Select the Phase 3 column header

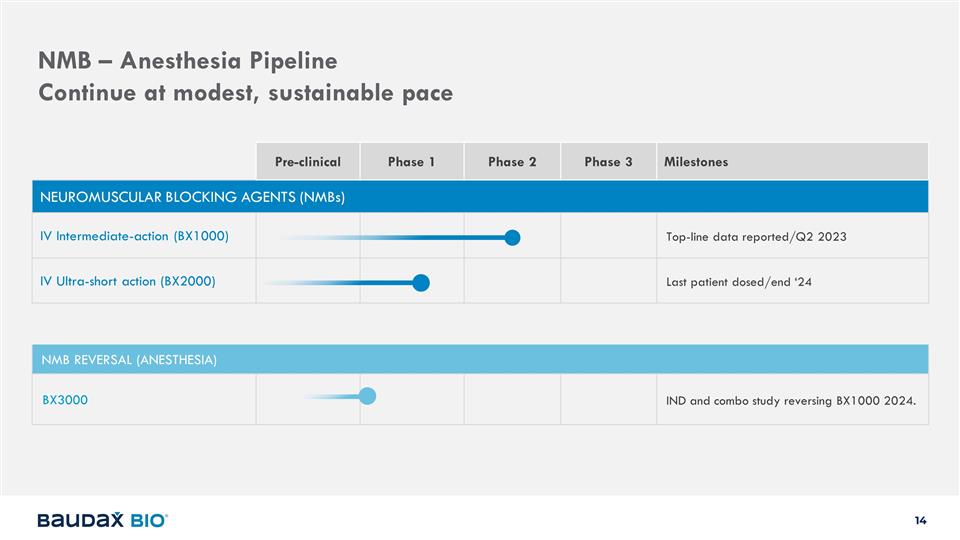pos(608,162)
